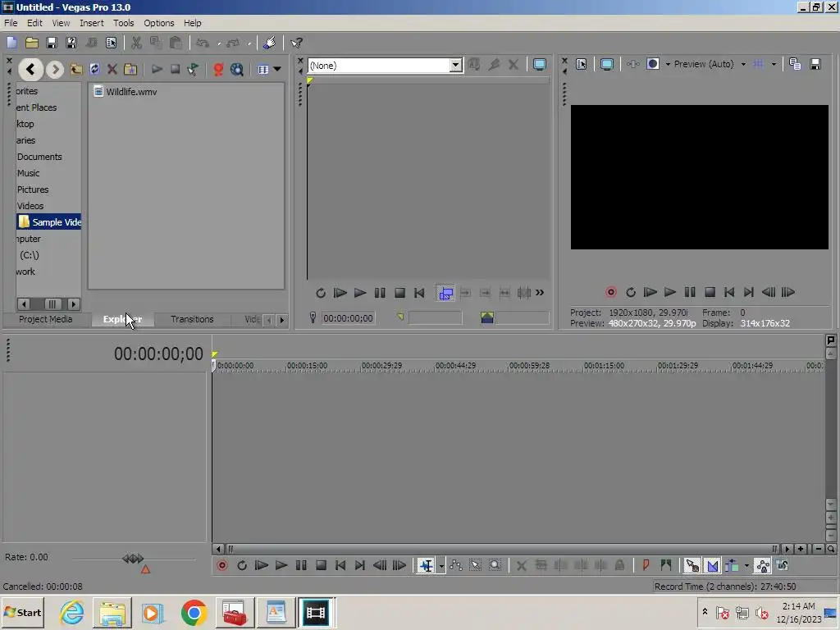Viewport: 840px width, 630px height.
Task: Copy preview snapshot to clipboard icon
Action: (x=795, y=64)
